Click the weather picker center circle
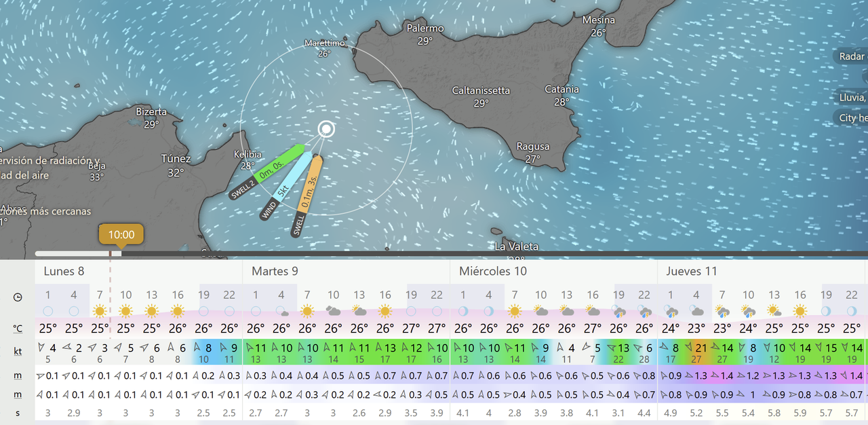The image size is (868, 425). (326, 128)
